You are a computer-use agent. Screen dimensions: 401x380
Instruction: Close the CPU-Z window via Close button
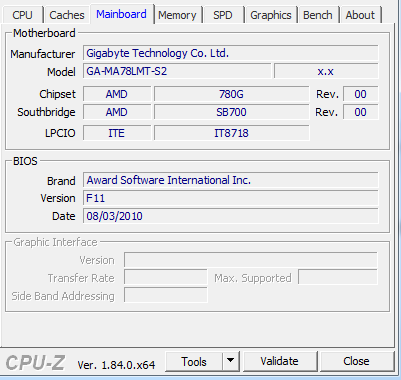356,361
